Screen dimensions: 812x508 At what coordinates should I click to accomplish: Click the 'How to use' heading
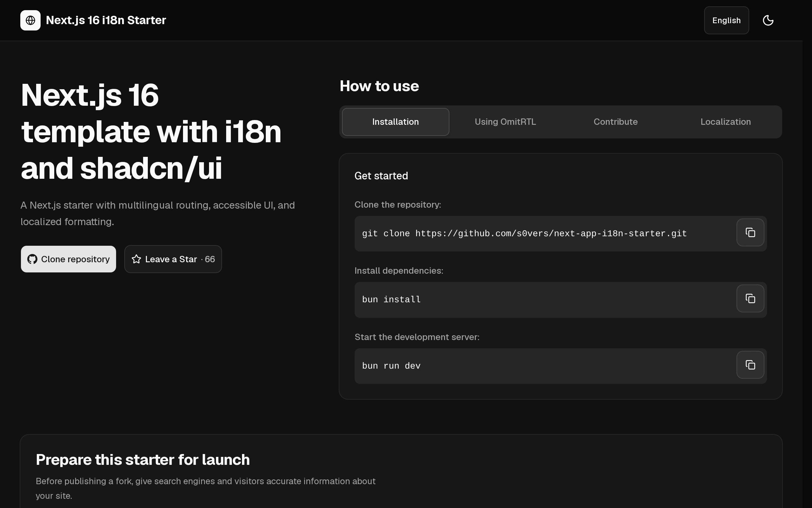click(x=379, y=86)
